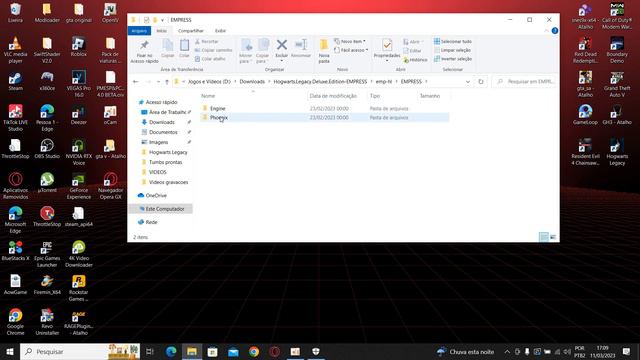Show hidden system tray icons

click(x=507, y=351)
